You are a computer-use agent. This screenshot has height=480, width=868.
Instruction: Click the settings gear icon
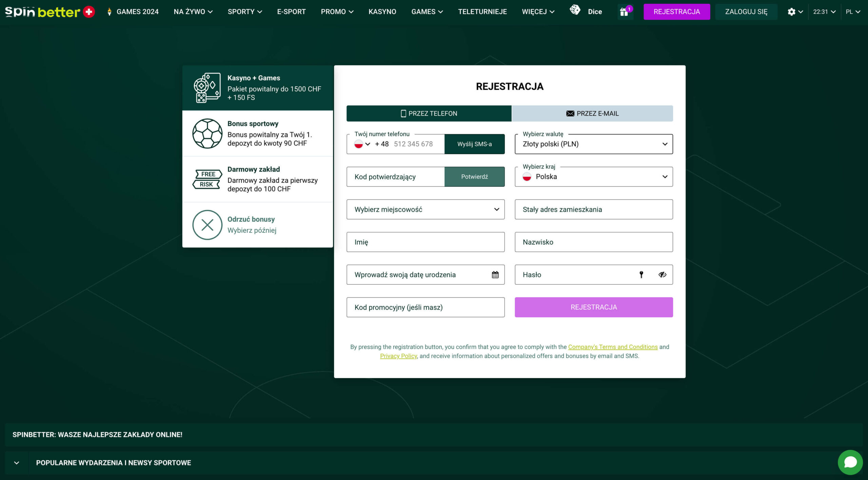coord(791,12)
